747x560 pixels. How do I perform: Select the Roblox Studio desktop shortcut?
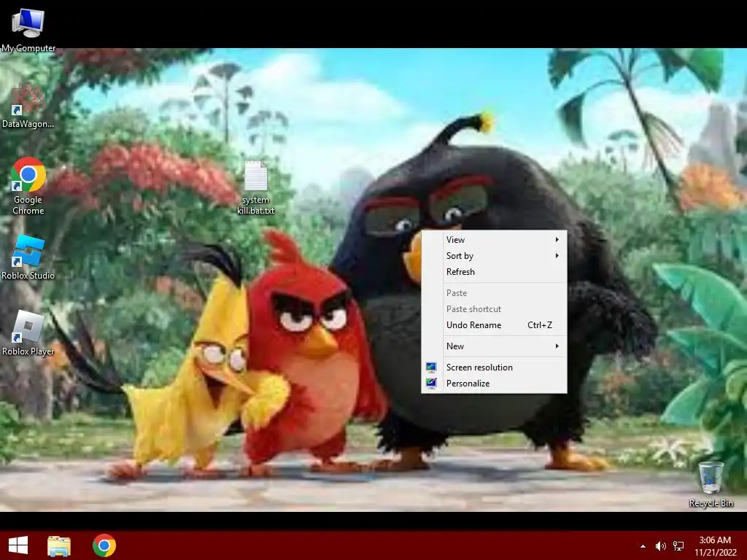[28, 257]
